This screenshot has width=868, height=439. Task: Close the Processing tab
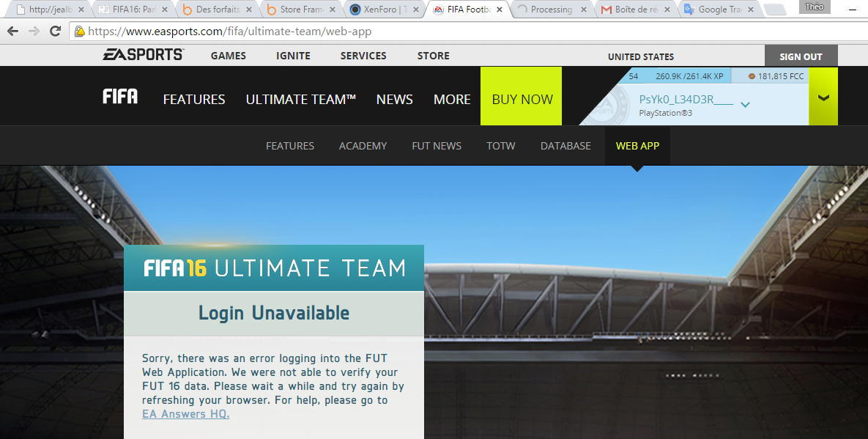(583, 10)
